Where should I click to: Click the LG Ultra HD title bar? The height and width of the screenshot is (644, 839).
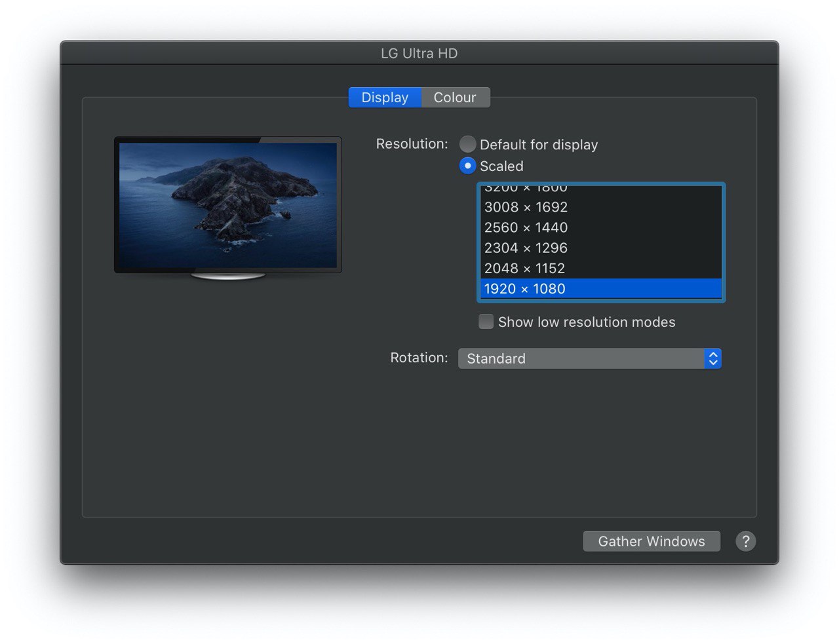click(x=419, y=53)
